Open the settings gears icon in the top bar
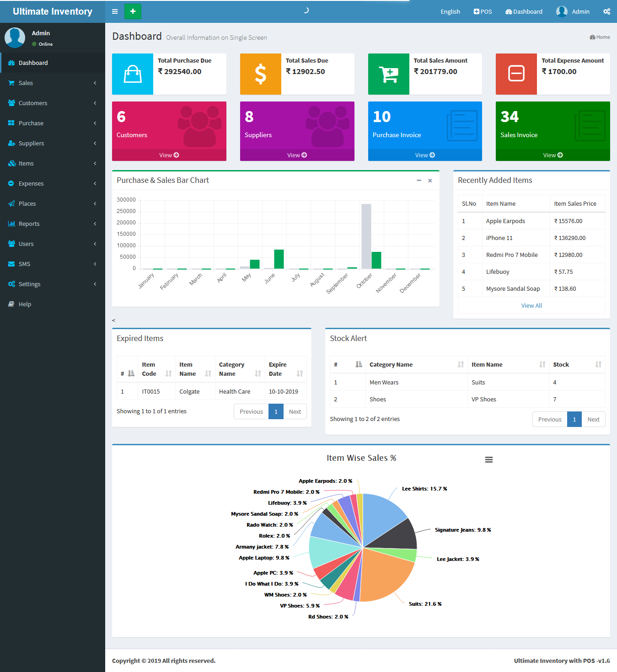The width and height of the screenshot is (617, 672). click(x=606, y=11)
